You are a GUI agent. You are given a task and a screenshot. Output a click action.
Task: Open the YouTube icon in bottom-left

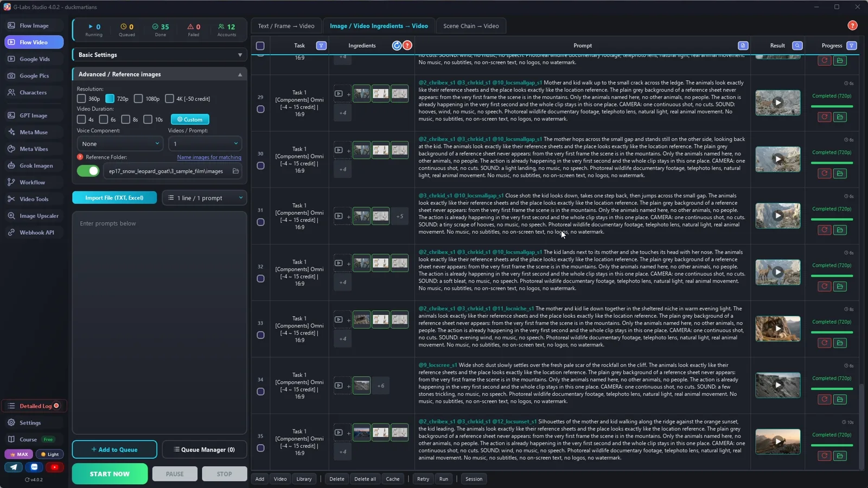(x=54, y=467)
